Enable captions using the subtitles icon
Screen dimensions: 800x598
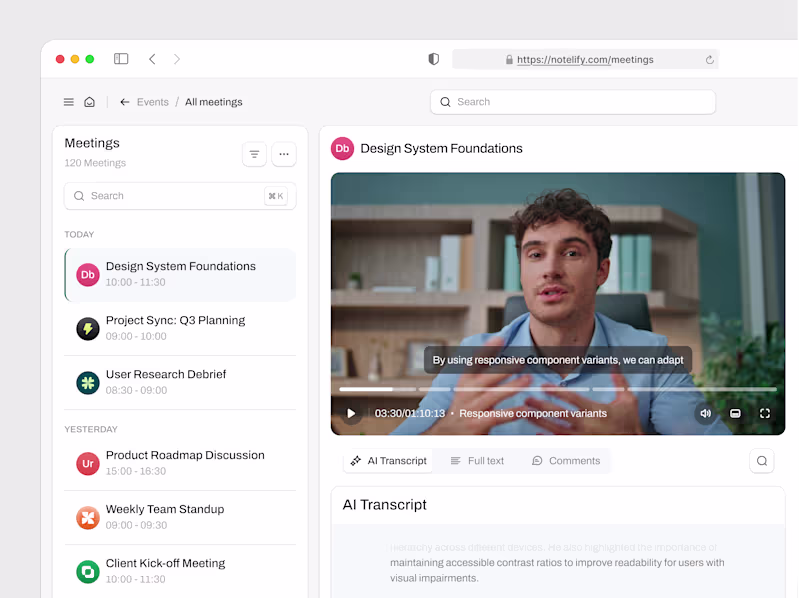pos(735,412)
